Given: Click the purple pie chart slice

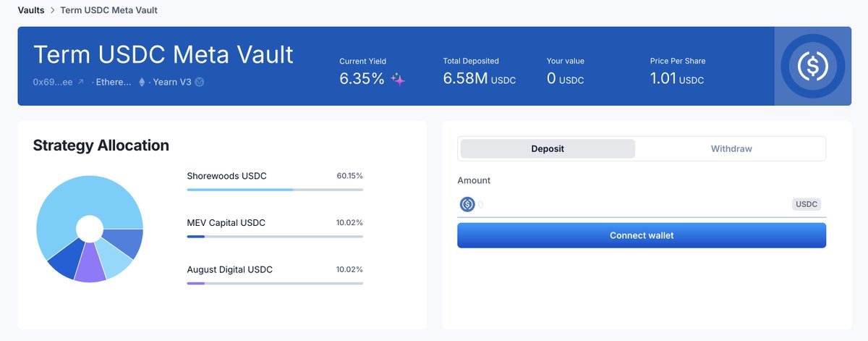Looking at the screenshot, I should [x=90, y=264].
